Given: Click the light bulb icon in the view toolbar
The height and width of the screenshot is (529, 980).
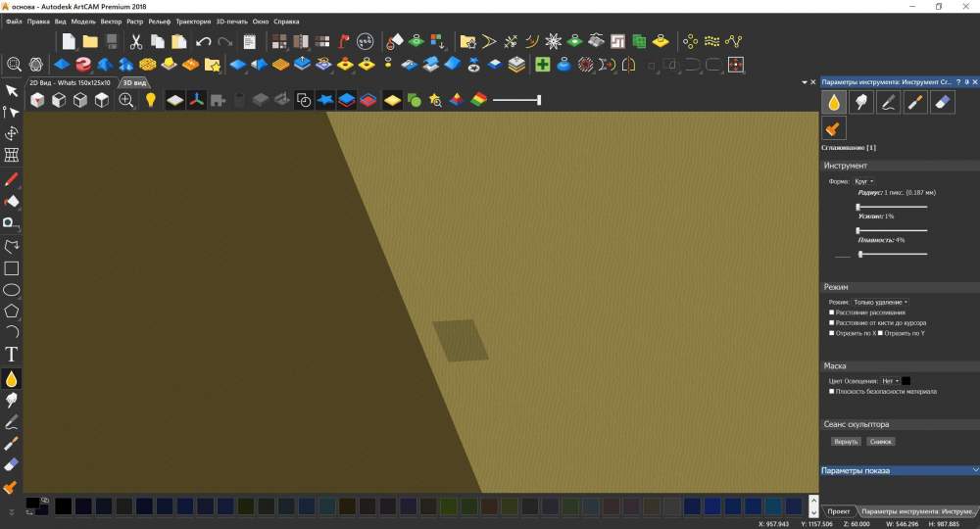Looking at the screenshot, I should [151, 100].
